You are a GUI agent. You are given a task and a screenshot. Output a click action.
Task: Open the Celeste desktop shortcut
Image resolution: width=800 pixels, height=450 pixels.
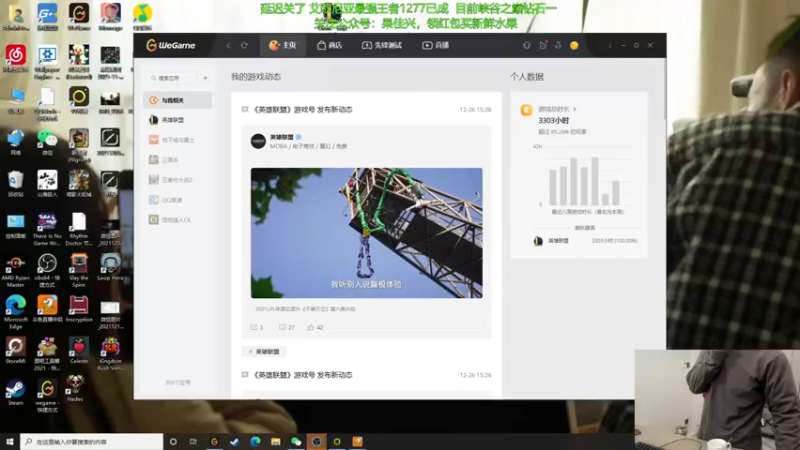(x=79, y=351)
